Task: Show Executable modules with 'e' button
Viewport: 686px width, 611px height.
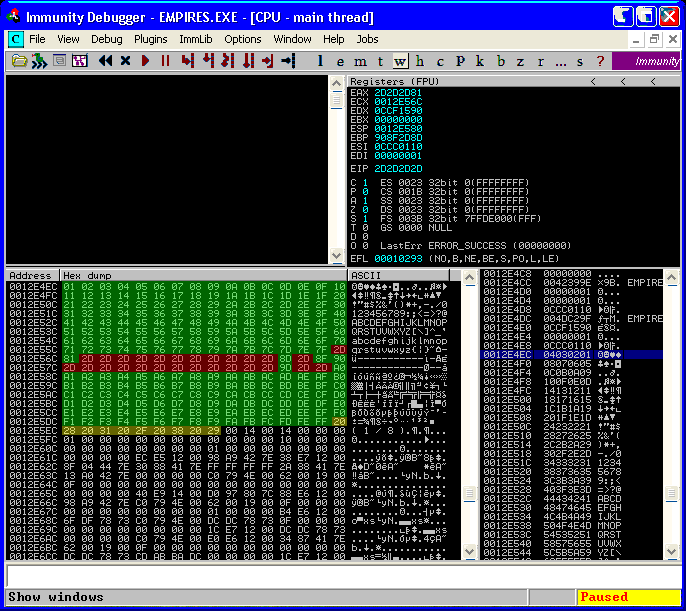Action: point(340,61)
